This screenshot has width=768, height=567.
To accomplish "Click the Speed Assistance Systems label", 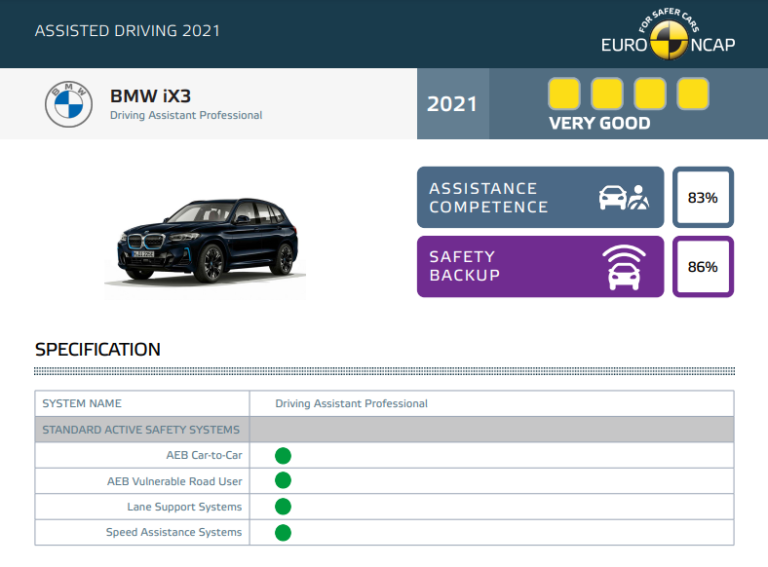I will (174, 532).
